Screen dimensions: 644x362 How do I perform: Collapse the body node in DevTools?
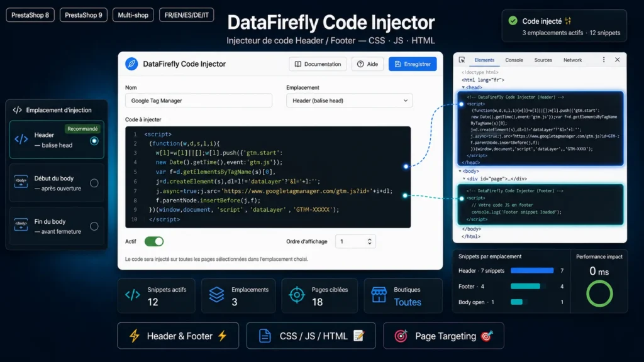[x=460, y=171]
